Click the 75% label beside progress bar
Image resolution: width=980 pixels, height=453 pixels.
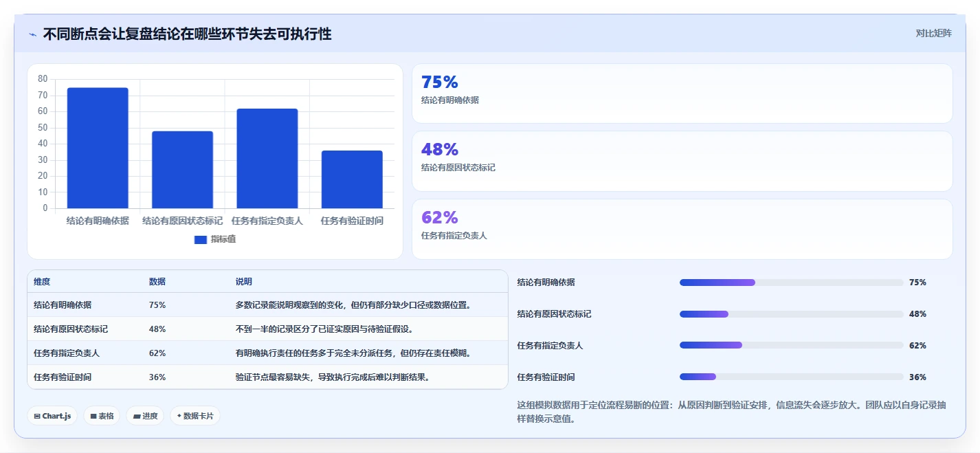coord(917,283)
